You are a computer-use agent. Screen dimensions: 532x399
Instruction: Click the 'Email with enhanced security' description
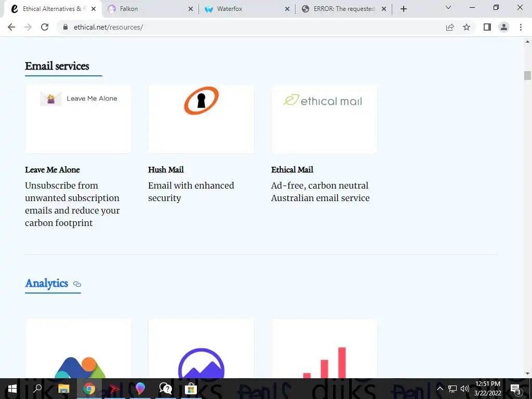point(191,192)
